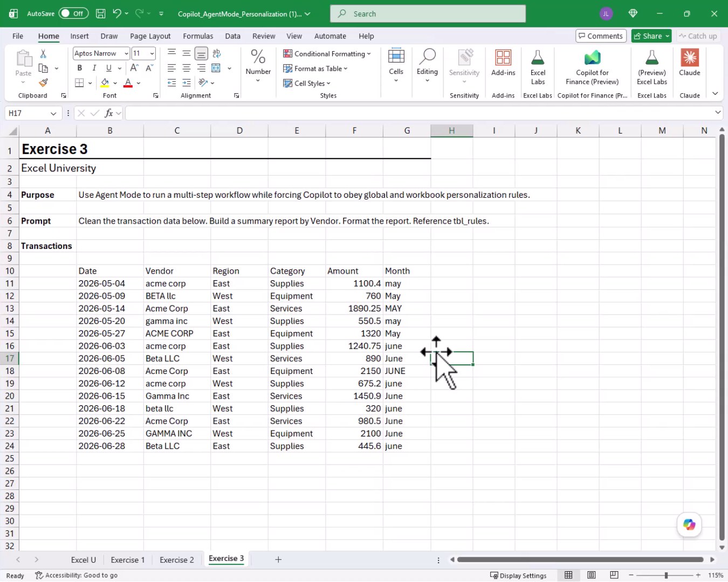Toggle AutoSave switch
The image size is (728, 582).
[x=73, y=13]
